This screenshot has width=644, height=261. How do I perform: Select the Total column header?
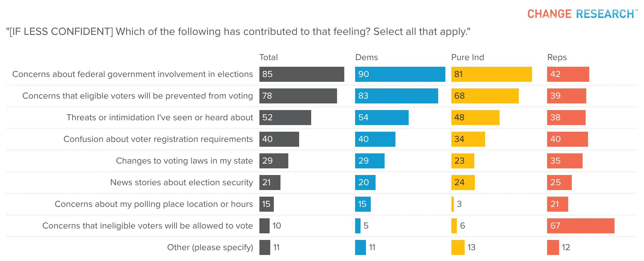(x=268, y=57)
